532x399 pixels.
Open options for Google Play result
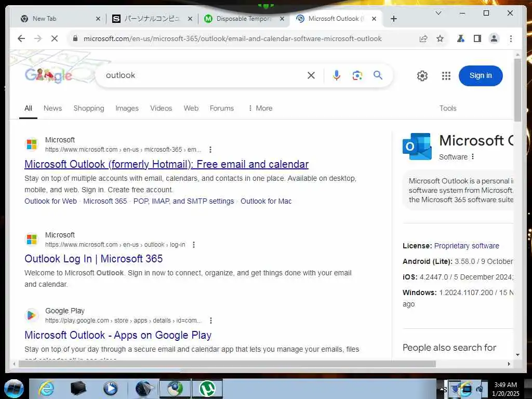(211, 321)
